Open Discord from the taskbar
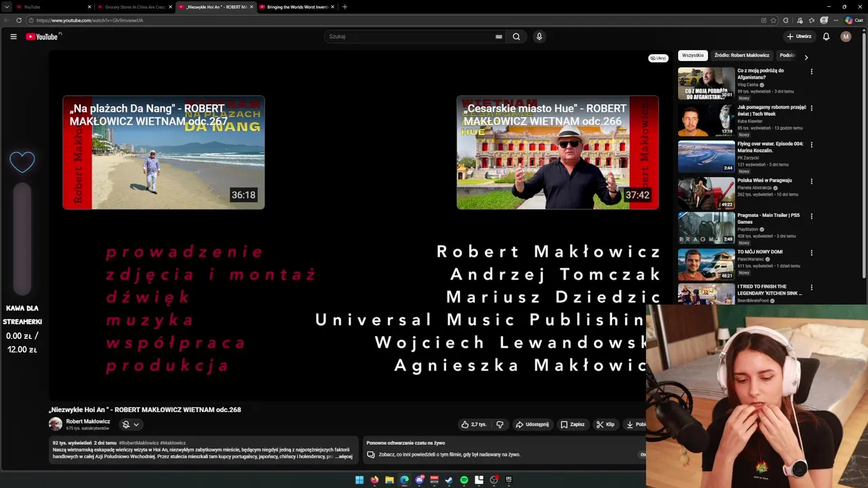This screenshot has height=488, width=868. [x=419, y=480]
